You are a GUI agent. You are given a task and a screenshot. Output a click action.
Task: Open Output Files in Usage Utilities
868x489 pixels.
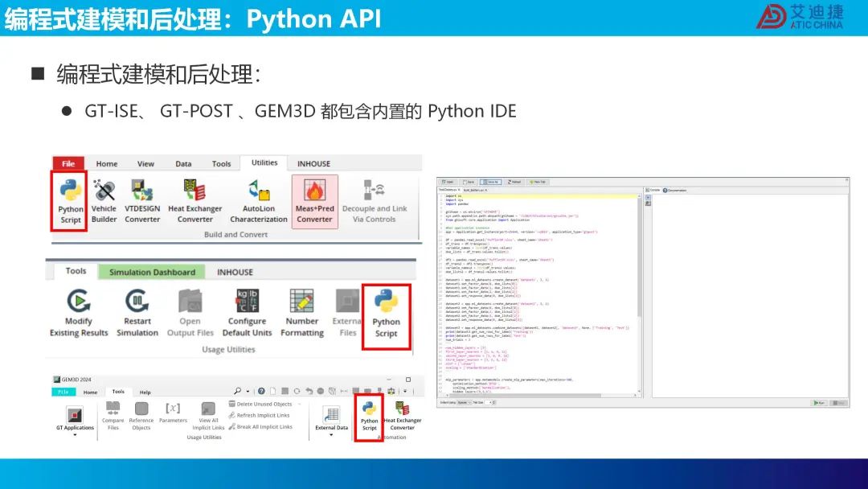[190, 313]
